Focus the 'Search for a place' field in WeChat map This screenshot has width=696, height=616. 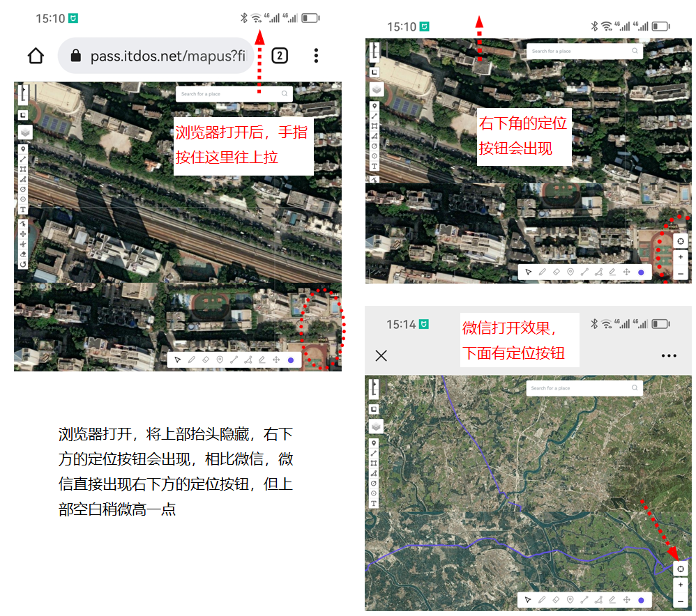click(575, 388)
